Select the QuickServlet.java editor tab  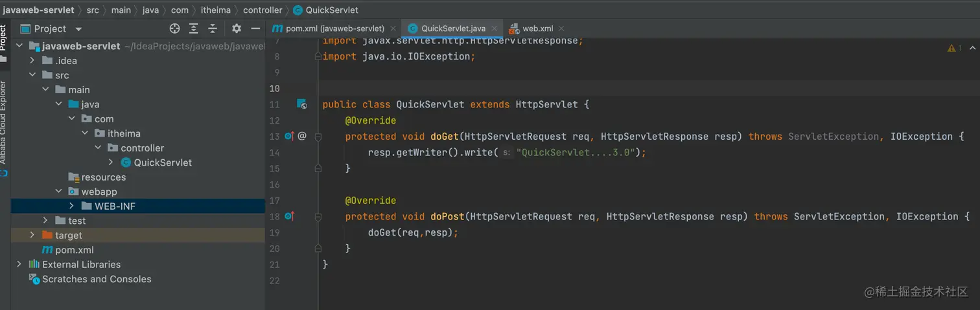452,28
